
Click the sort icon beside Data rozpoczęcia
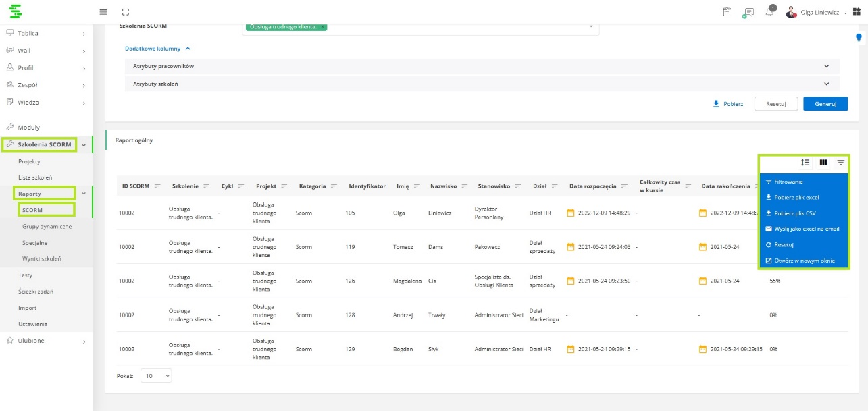625,186
